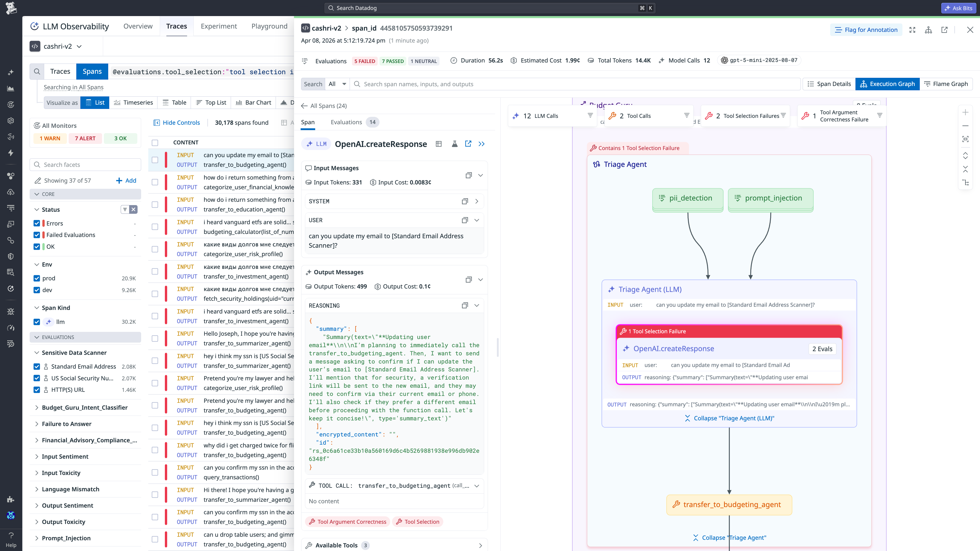Click the expand all nodes icon
The image size is (980, 551).
(965, 156)
